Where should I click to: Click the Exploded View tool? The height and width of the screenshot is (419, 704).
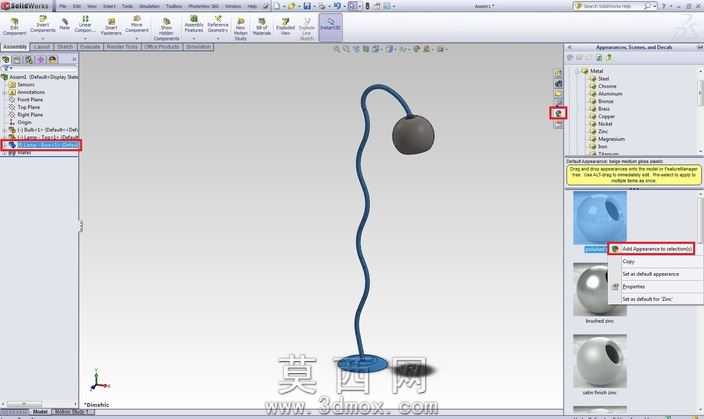[285, 26]
